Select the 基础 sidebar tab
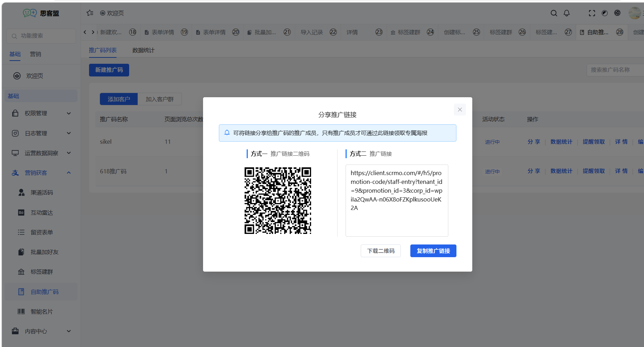Image resolution: width=644 pixels, height=347 pixels. pyautogui.click(x=15, y=54)
